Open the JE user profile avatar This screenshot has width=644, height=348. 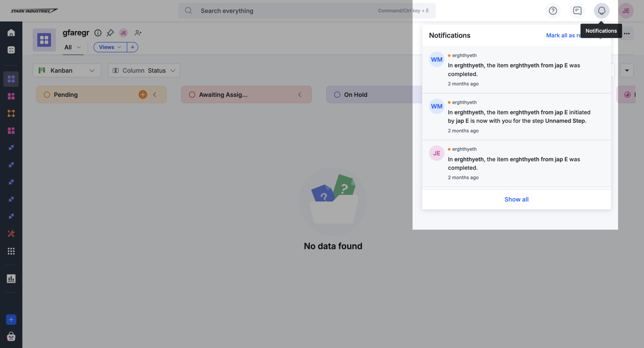coord(626,11)
